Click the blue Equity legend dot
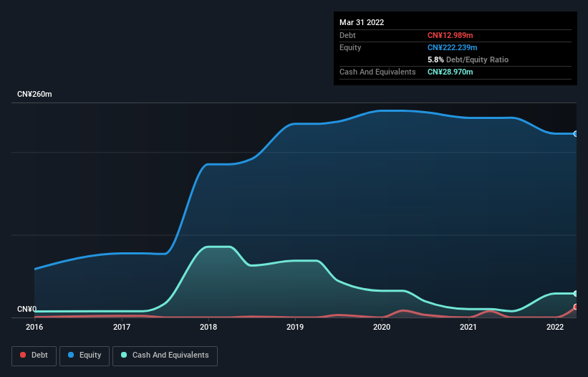 click(71, 355)
